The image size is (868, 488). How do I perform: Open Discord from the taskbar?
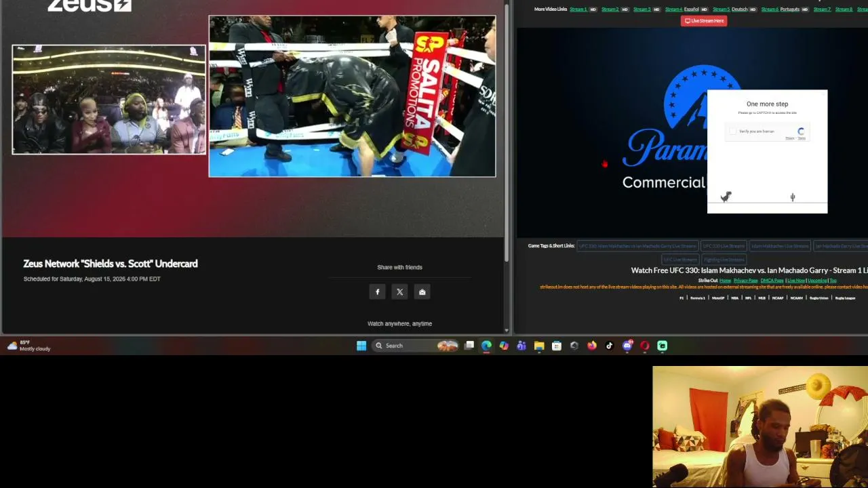click(x=627, y=346)
